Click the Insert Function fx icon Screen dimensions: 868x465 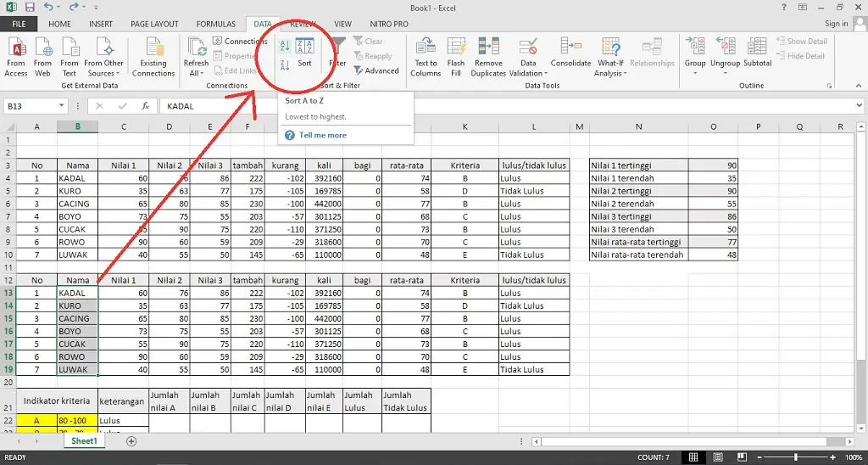[146, 106]
